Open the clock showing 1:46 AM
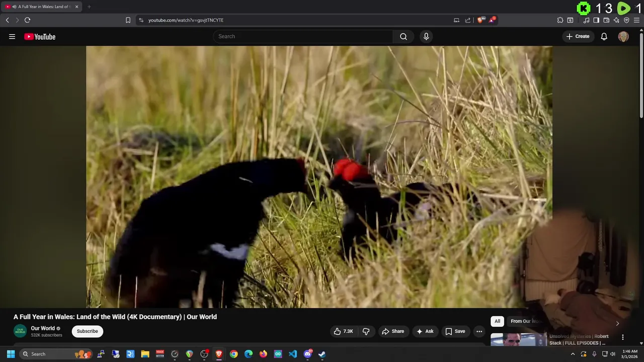 pos(630,354)
